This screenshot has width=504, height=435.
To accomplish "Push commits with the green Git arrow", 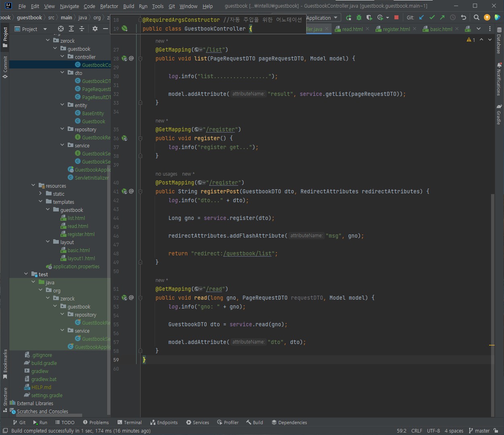I will pos(442,17).
